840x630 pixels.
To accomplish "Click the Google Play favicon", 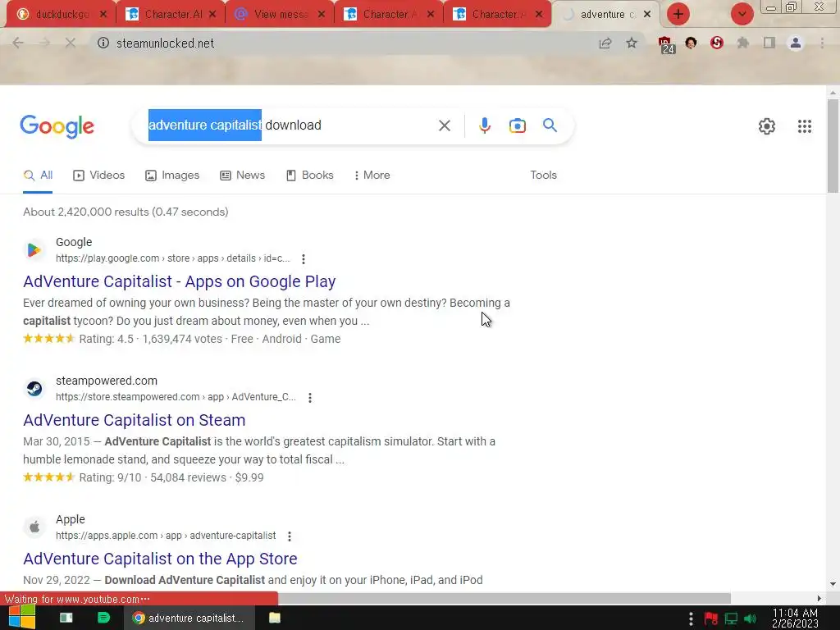I will (34, 249).
